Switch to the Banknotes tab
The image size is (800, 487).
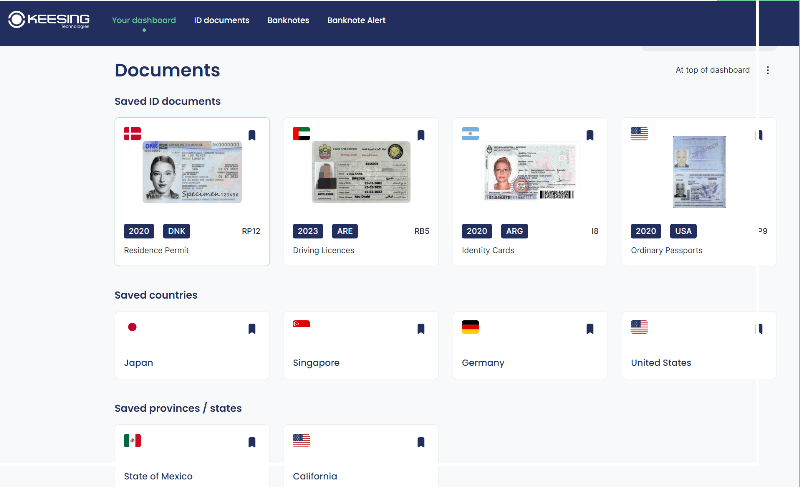point(288,20)
